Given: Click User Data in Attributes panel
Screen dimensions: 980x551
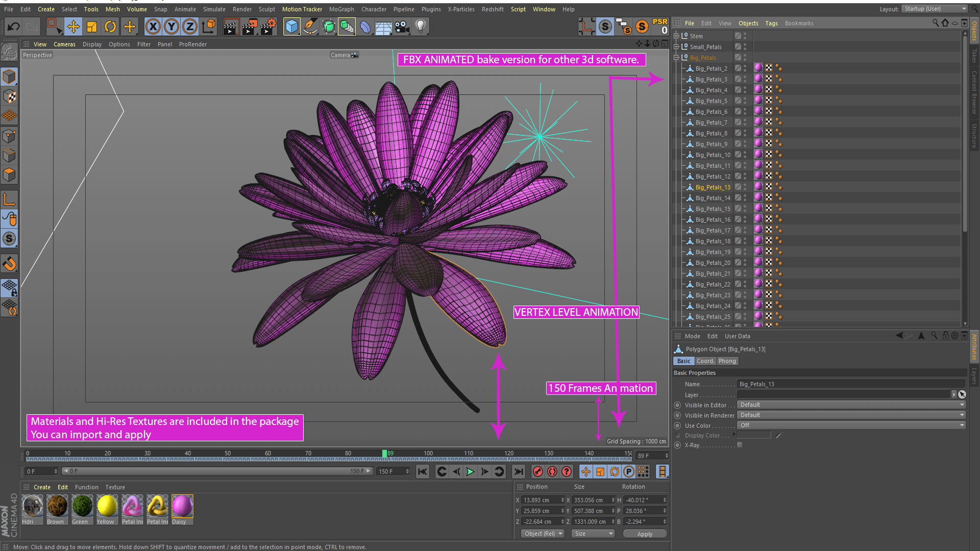Looking at the screenshot, I should pos(737,336).
